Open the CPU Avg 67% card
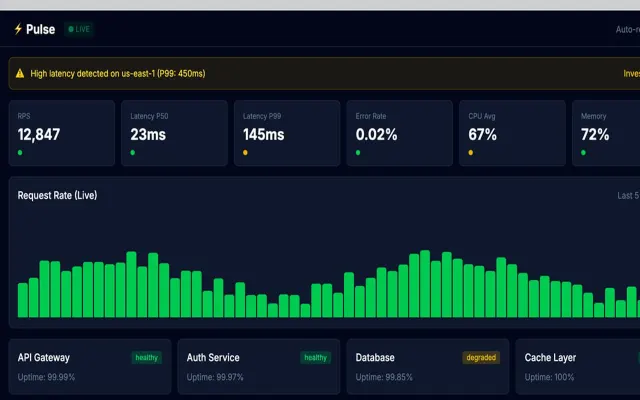 512,133
